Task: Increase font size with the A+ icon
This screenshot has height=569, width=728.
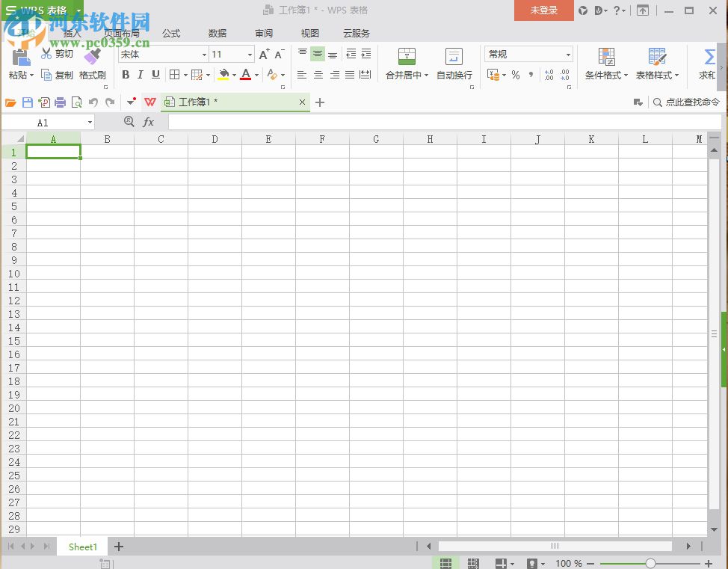Action: pyautogui.click(x=264, y=54)
